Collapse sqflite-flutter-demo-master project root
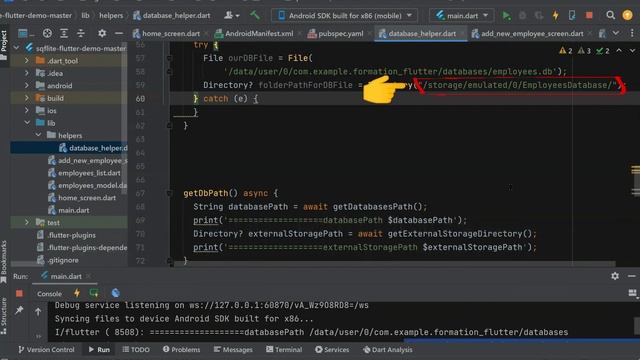Viewport: 640px width, 360px height. click(x=16, y=48)
